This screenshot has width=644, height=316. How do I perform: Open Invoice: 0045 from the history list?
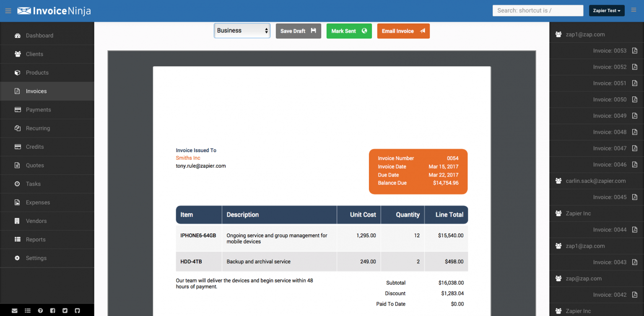pos(610,197)
